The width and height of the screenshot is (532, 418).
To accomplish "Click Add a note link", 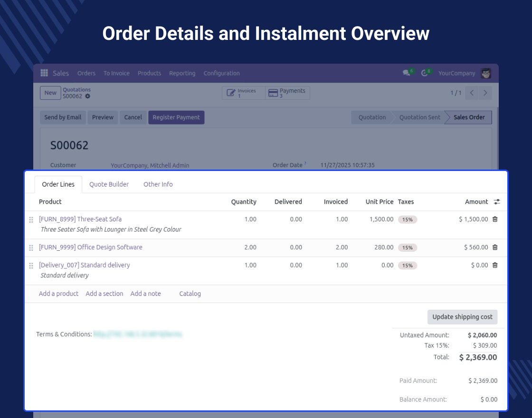I will click(145, 294).
